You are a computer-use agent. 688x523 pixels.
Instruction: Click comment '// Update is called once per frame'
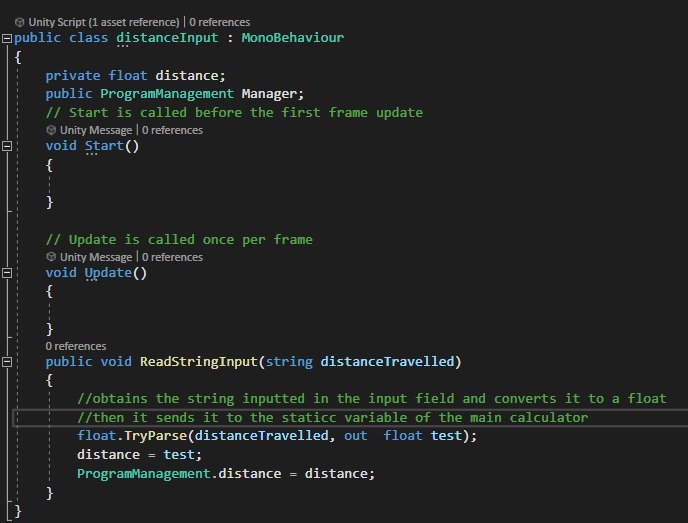coord(179,240)
